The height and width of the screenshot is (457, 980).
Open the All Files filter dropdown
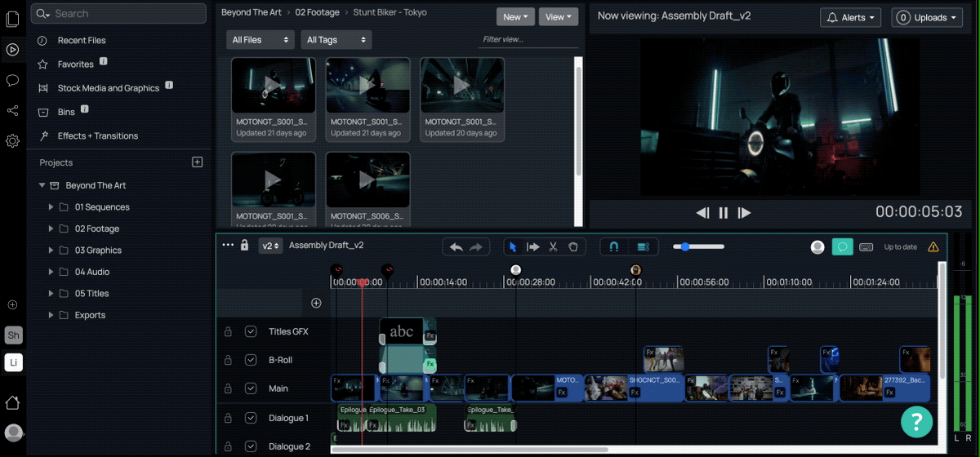[261, 39]
